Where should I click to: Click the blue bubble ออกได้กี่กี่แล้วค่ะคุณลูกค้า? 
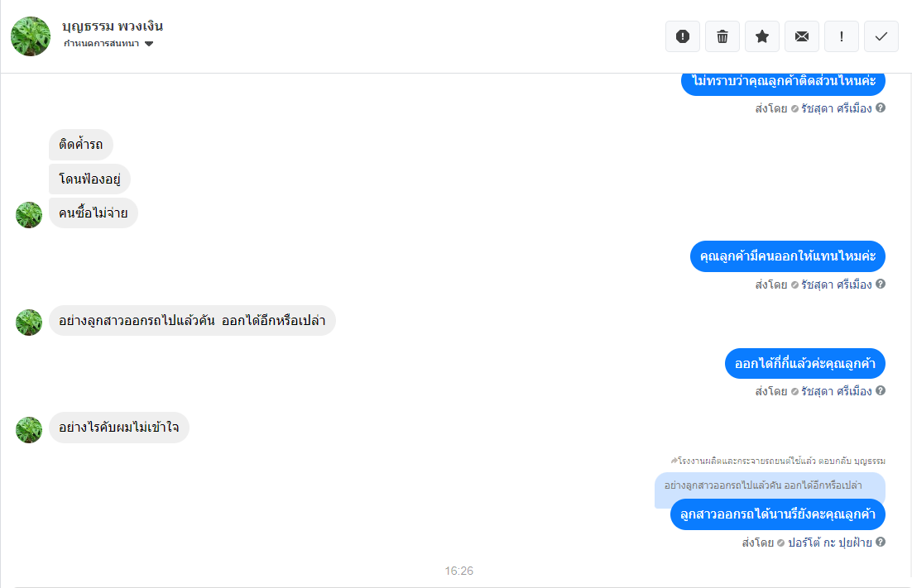805,364
